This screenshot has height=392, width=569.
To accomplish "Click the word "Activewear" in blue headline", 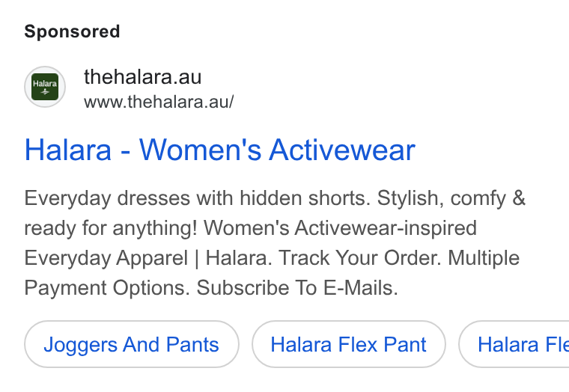I will [x=342, y=150].
